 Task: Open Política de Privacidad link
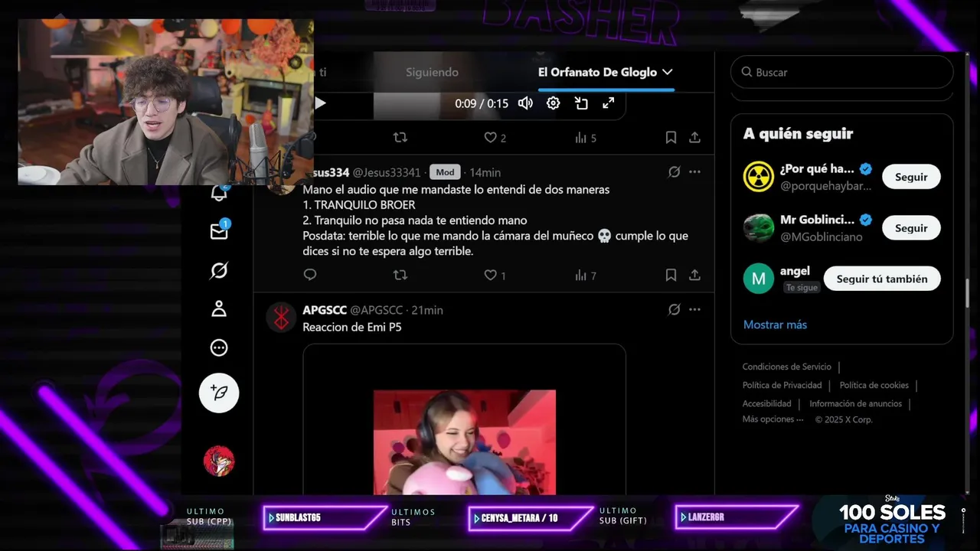[x=782, y=385]
